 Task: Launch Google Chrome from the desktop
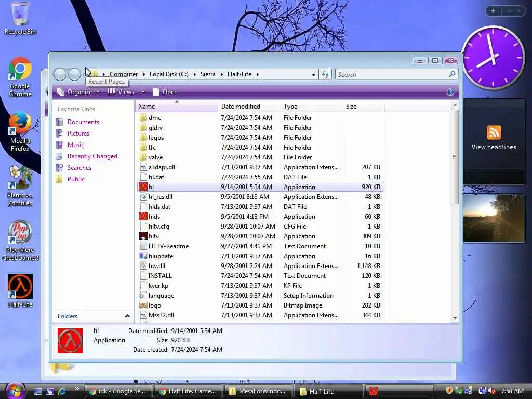[x=20, y=77]
